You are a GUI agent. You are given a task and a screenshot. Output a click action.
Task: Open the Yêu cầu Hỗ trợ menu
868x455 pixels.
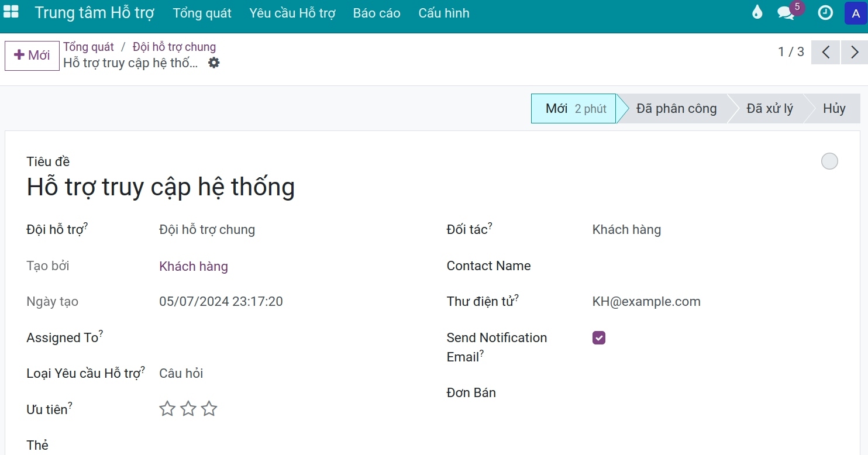pyautogui.click(x=292, y=13)
